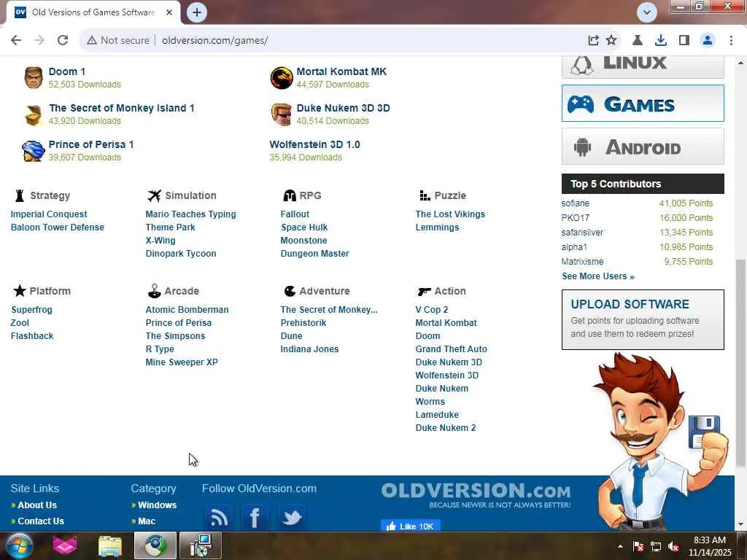
Task: Open the ANDROID category button in sidebar
Action: [x=643, y=146]
